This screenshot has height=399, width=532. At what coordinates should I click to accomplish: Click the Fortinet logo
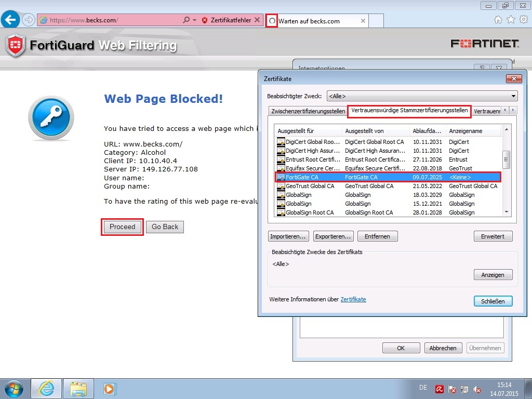485,44
